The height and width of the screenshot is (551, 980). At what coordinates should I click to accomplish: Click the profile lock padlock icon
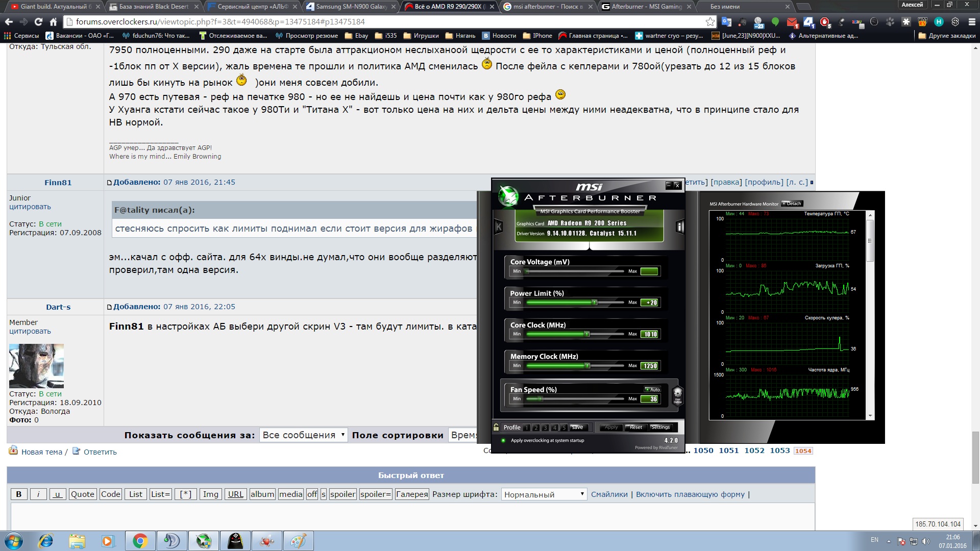coord(496,427)
